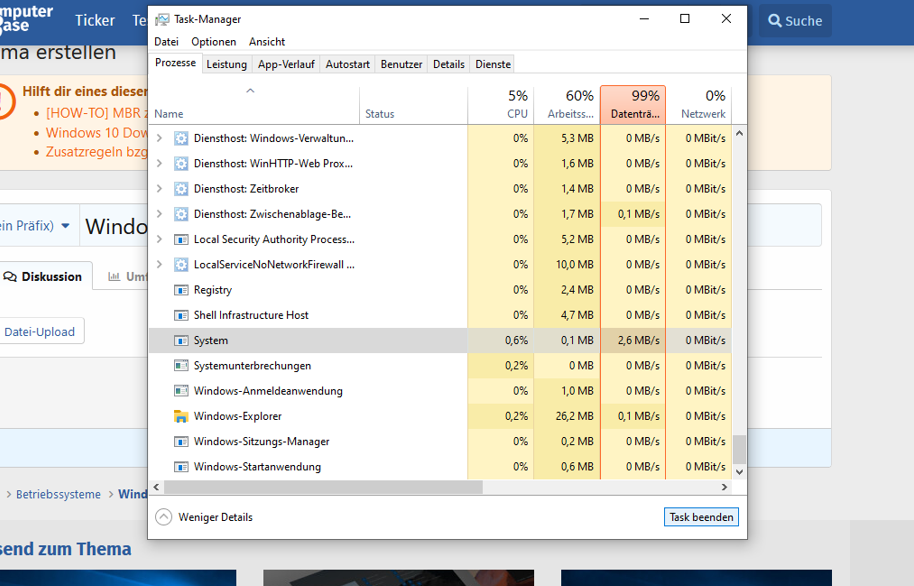
Task: Switch to the Details tab
Action: click(x=448, y=64)
